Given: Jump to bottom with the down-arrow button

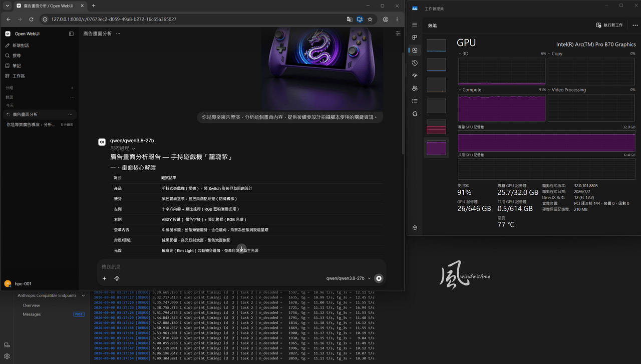Looking at the screenshot, I should [242, 249].
